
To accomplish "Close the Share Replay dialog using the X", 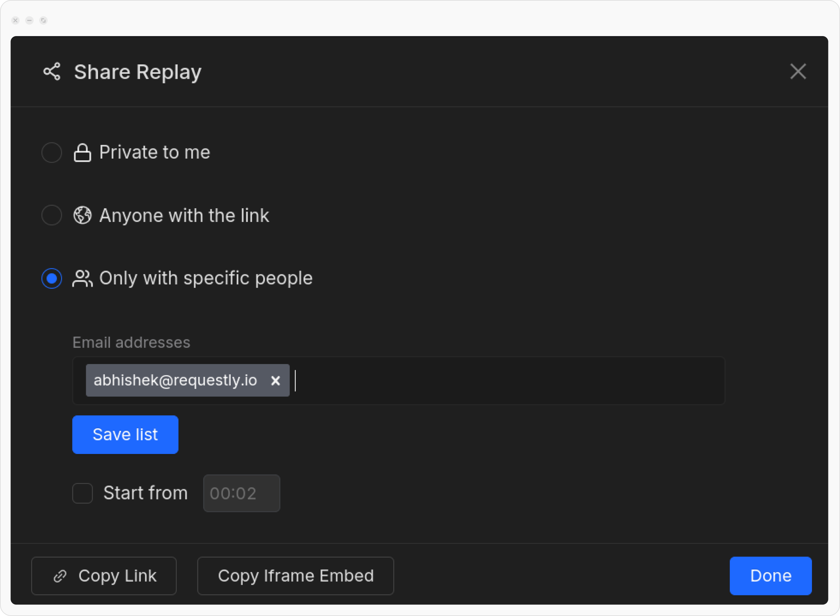I will point(798,72).
